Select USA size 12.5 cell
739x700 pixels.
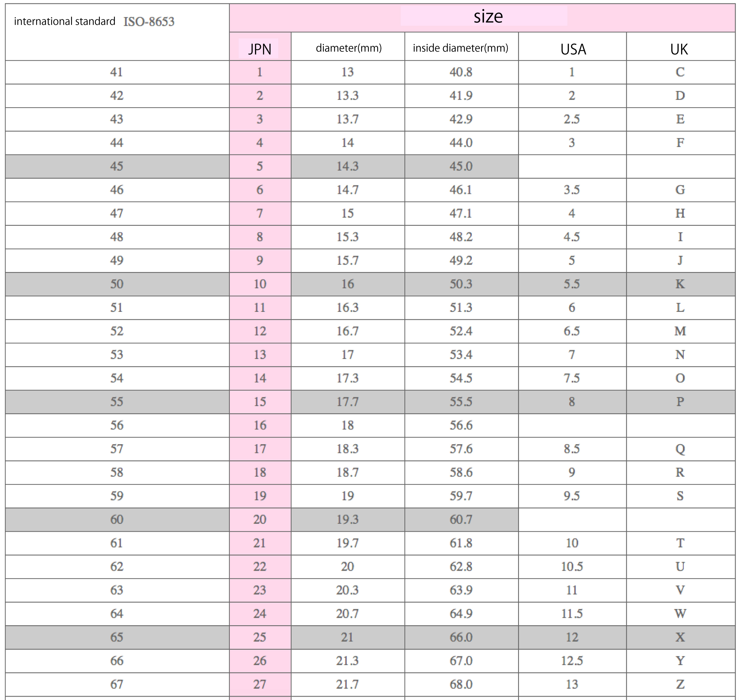pyautogui.click(x=571, y=661)
